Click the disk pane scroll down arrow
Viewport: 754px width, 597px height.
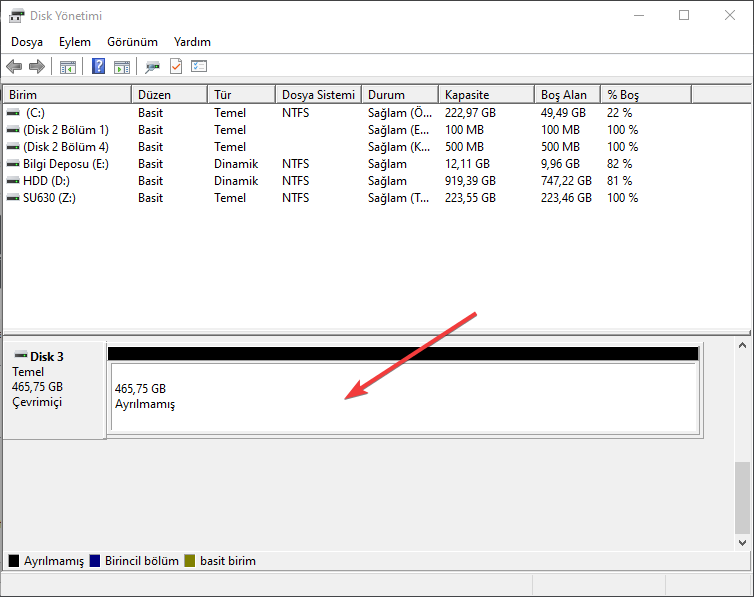tap(742, 543)
